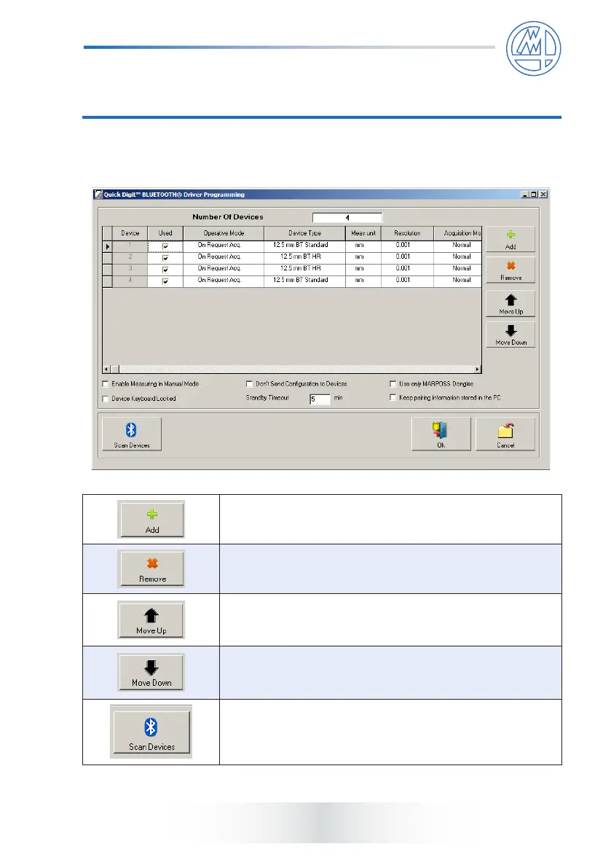Image resolution: width=611 pixels, height=868 pixels.
Task: Click the Add button in the dialog window
Action: 511,239
